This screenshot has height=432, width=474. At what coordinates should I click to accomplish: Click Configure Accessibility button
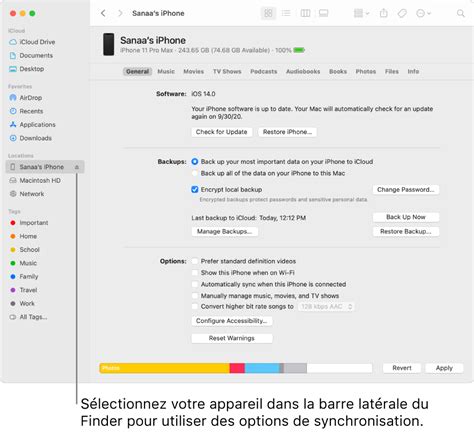coord(232,321)
